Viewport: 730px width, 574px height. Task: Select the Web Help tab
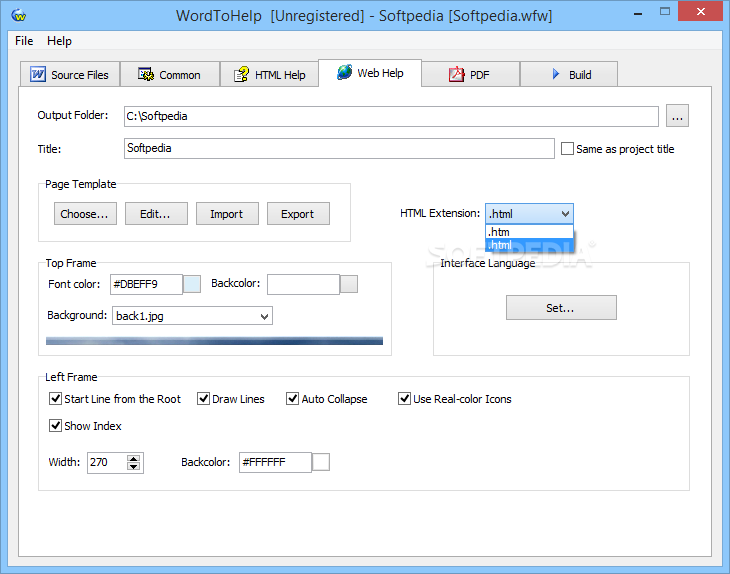[370, 73]
